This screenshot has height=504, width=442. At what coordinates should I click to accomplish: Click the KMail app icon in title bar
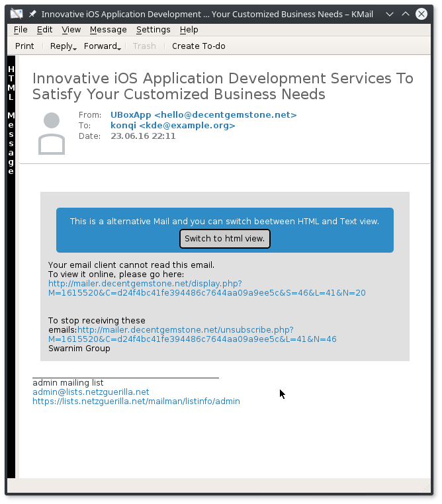click(x=17, y=13)
